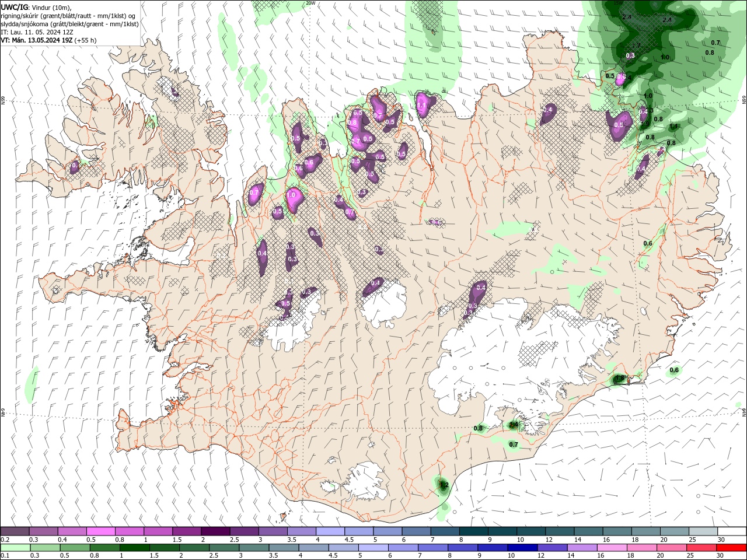Click the 2 swatch in lower legend row
The width and height of the screenshot is (747, 560).
pyautogui.click(x=194, y=548)
